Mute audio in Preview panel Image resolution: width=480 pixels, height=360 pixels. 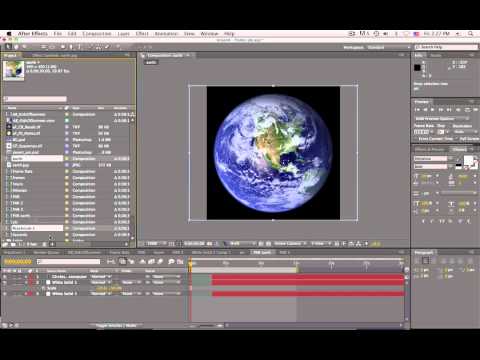pos(458,109)
